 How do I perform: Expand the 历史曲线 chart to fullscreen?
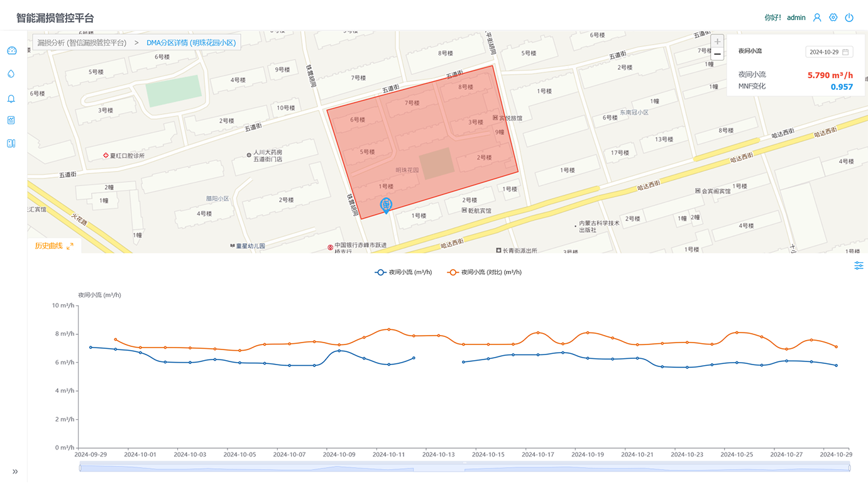(x=70, y=246)
